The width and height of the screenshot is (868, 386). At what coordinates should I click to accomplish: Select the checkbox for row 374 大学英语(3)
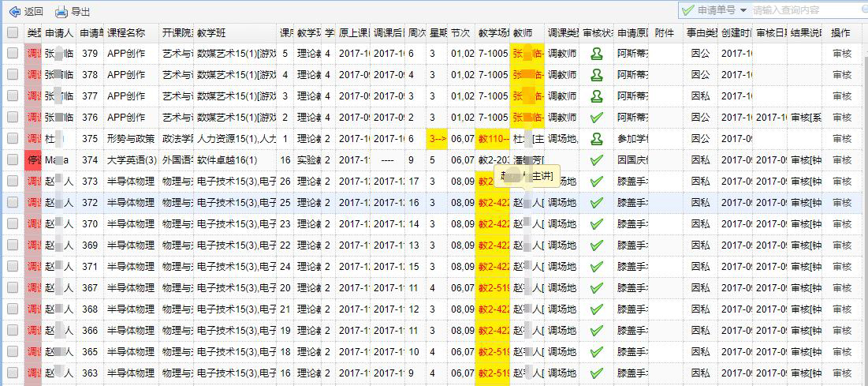click(12, 159)
